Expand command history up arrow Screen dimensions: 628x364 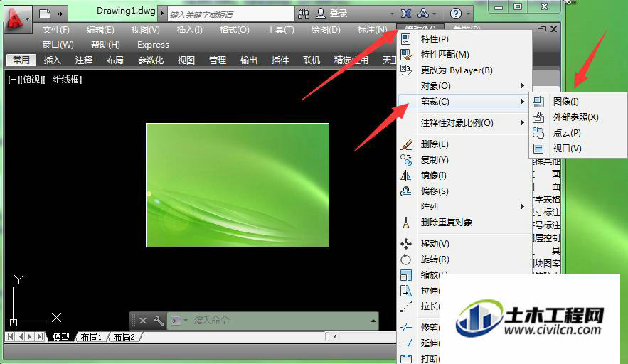(x=373, y=321)
